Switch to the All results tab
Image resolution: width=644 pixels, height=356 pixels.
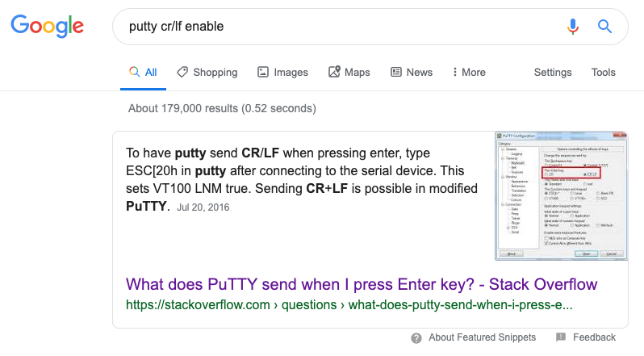144,72
